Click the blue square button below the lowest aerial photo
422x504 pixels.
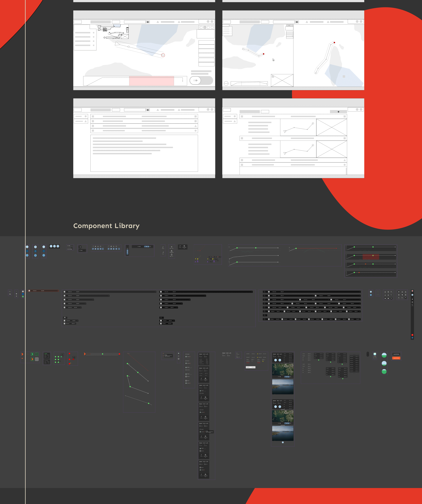click(x=283, y=442)
